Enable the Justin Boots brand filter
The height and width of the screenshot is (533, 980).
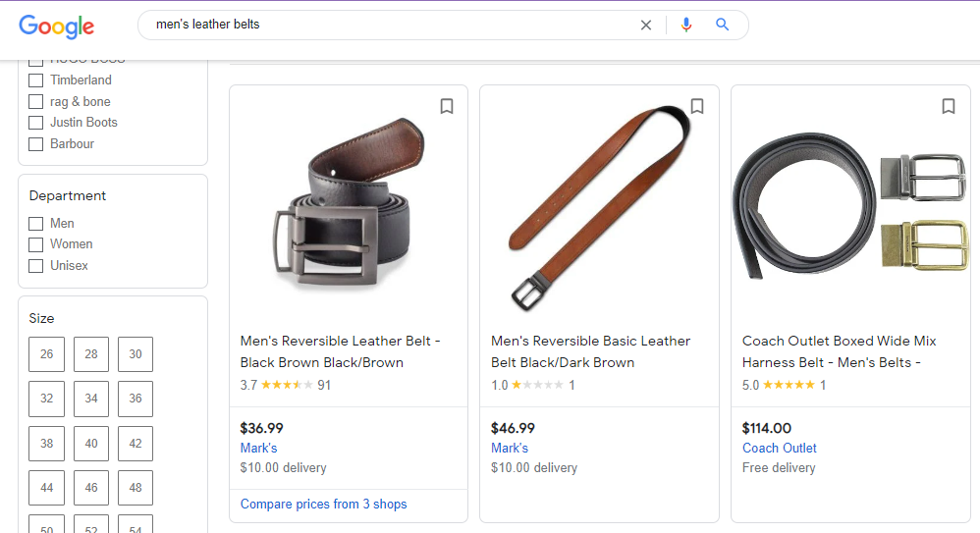click(x=36, y=123)
